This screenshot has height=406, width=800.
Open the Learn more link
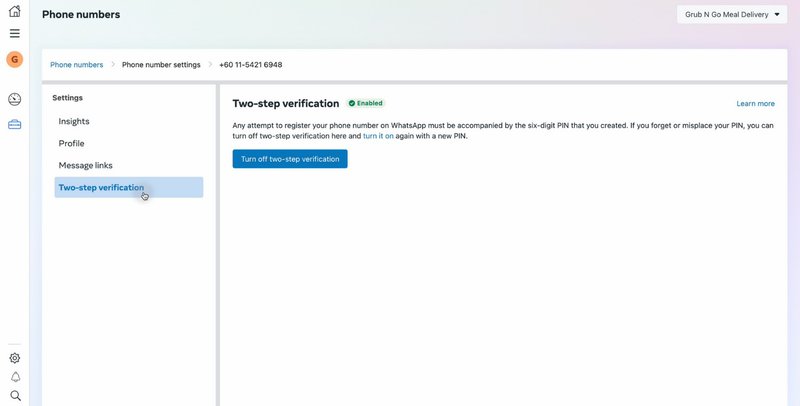pos(755,104)
